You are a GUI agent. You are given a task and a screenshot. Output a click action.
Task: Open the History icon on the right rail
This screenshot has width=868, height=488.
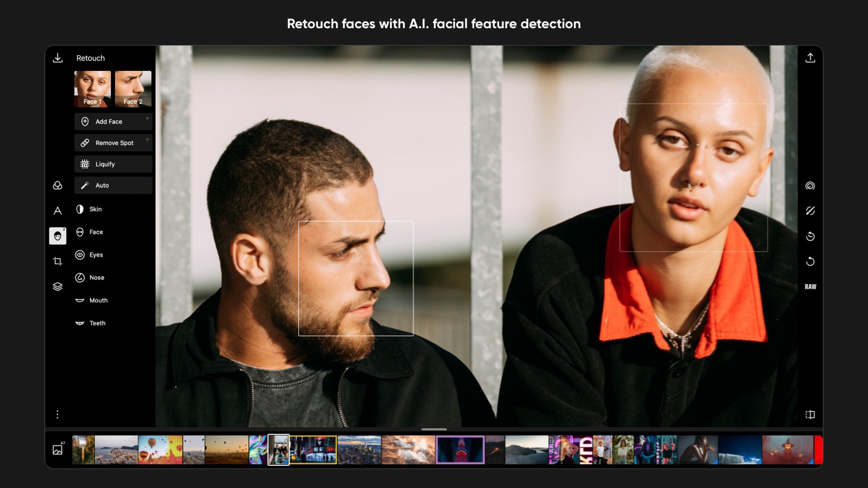810,236
